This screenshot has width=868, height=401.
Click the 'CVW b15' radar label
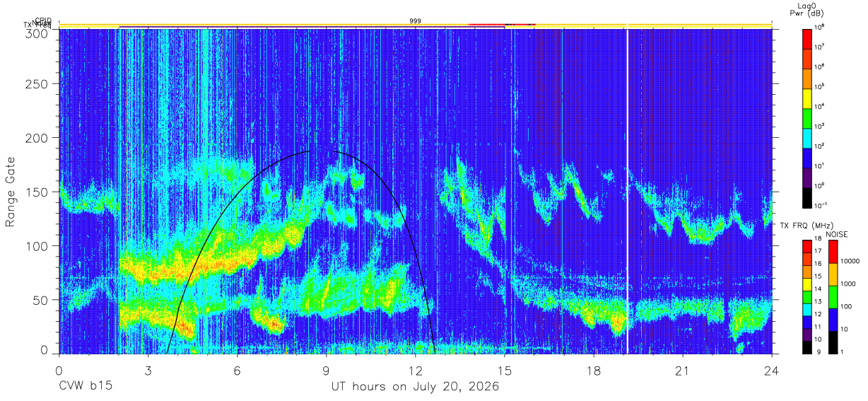[85, 387]
